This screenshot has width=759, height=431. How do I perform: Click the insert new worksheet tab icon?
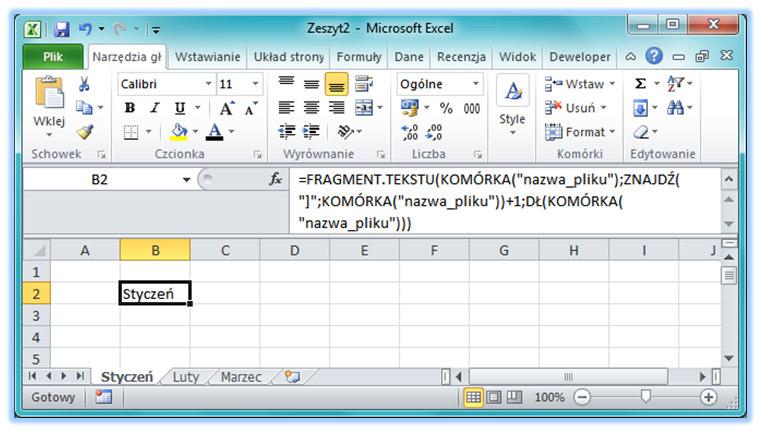tap(292, 377)
